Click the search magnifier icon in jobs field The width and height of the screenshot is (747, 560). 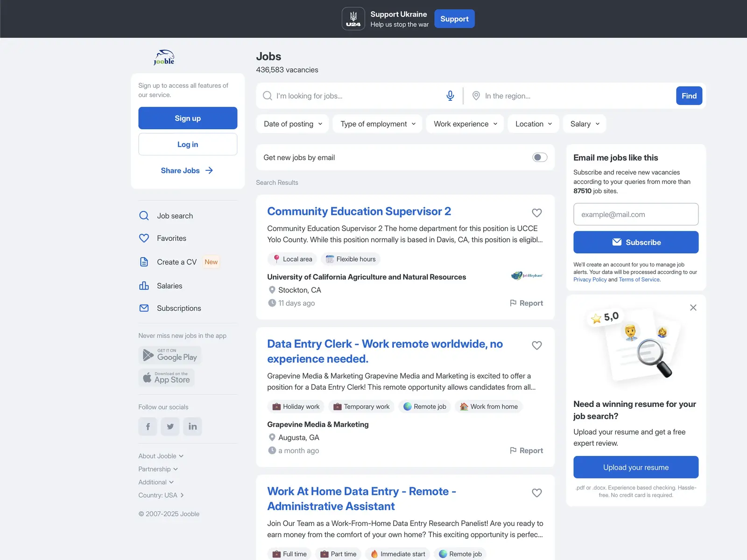point(268,96)
